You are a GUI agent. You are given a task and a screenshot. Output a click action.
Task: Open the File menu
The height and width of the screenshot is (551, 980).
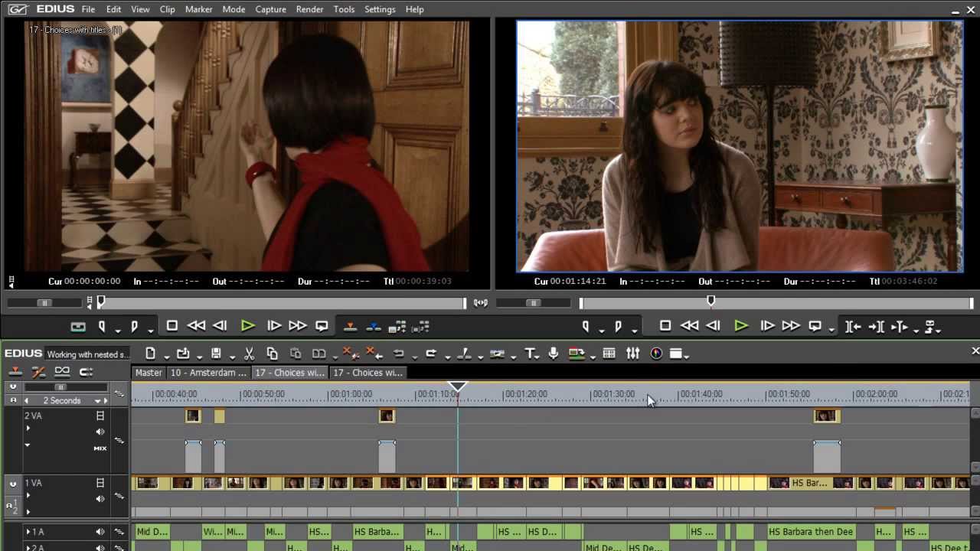tap(88, 9)
